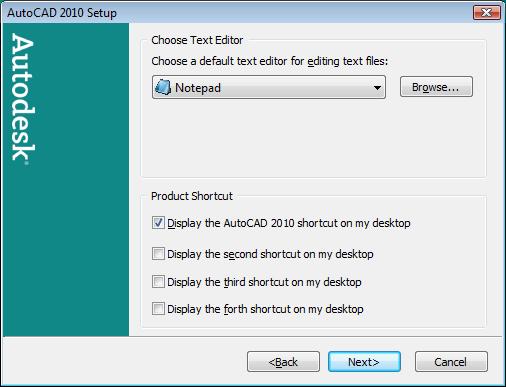Click the 'Choose a default text editor' label
The height and width of the screenshot is (387, 506).
click(269, 61)
